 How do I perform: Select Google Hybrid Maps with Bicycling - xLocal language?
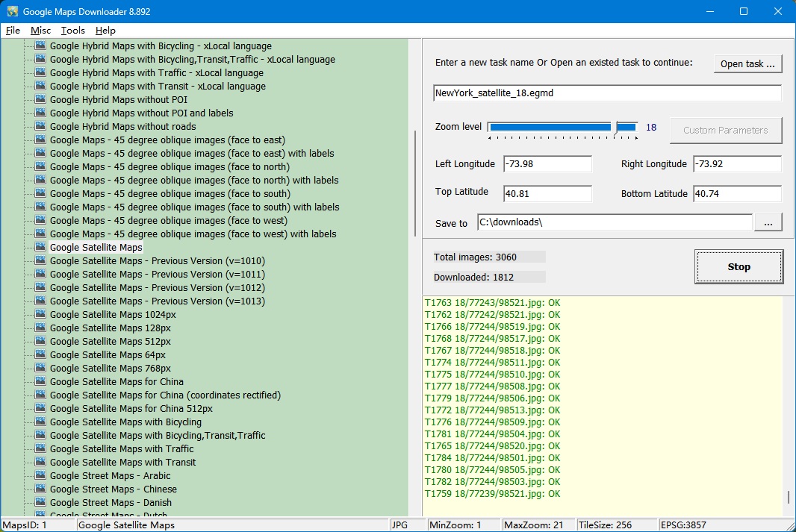coord(161,46)
